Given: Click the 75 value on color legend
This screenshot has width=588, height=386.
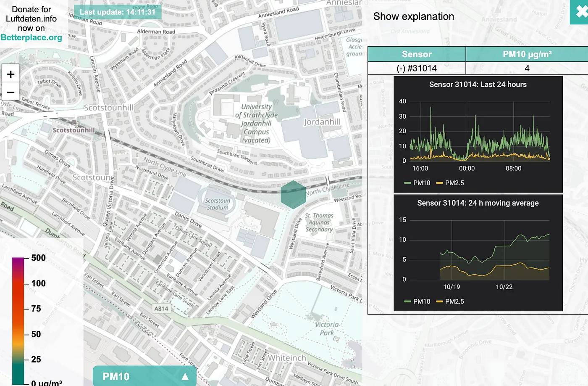Looking at the screenshot, I should [36, 309].
